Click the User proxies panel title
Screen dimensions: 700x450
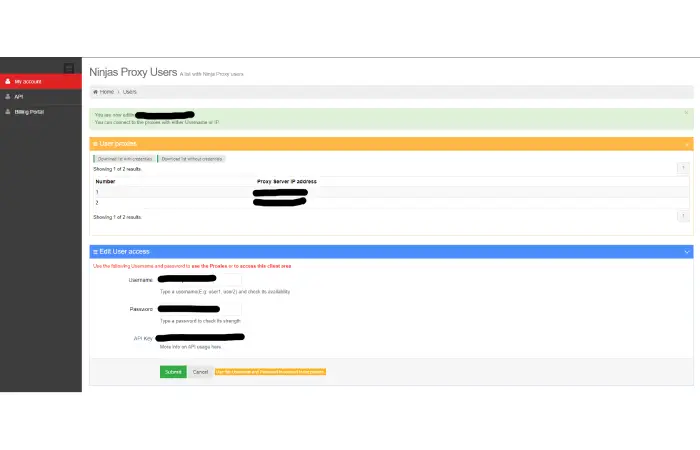pos(118,144)
